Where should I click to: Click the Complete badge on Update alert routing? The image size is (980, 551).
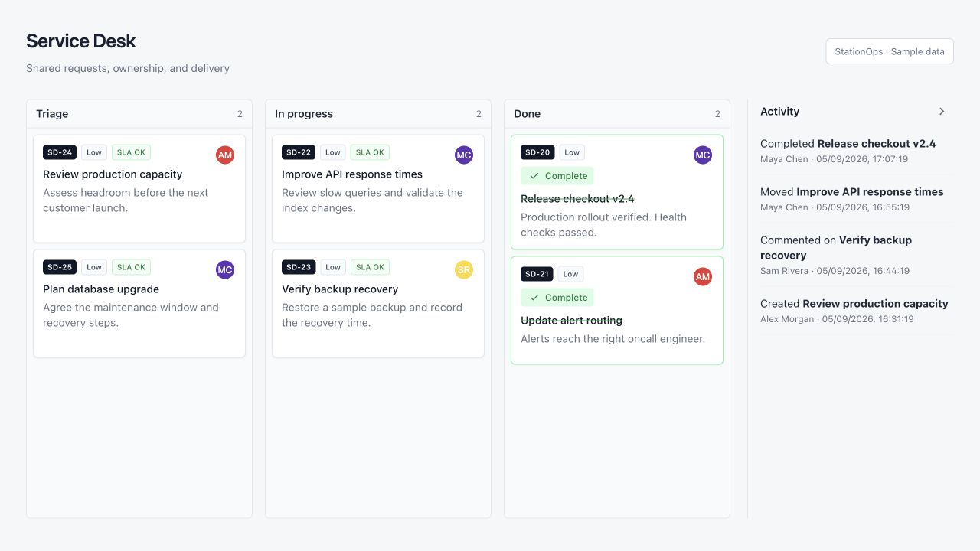point(557,298)
